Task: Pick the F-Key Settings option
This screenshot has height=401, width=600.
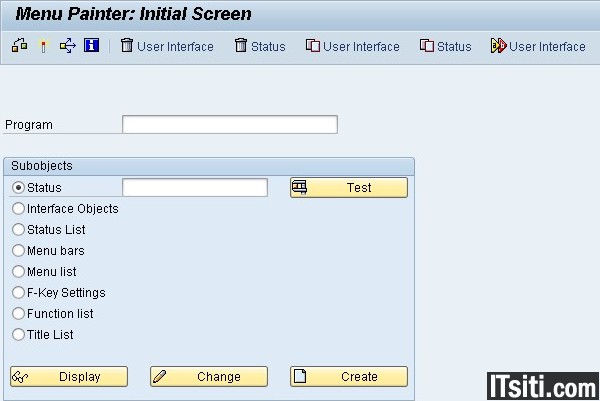Action: click(x=19, y=293)
